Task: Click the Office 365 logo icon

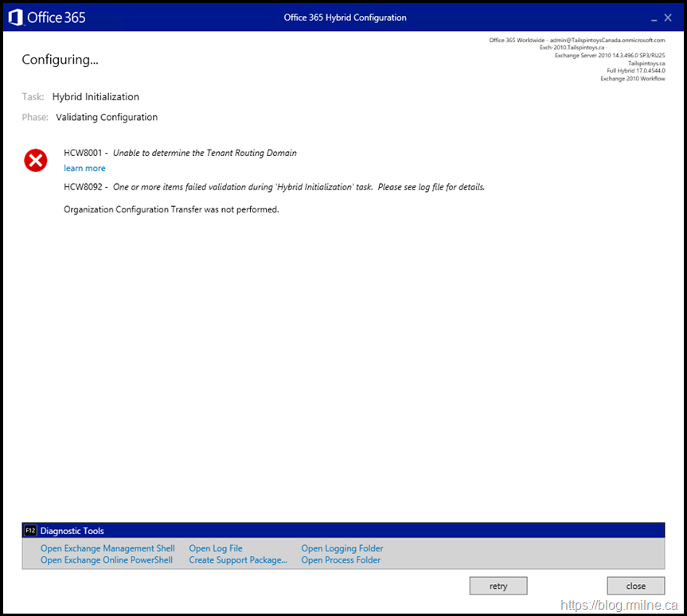Action: (16, 18)
